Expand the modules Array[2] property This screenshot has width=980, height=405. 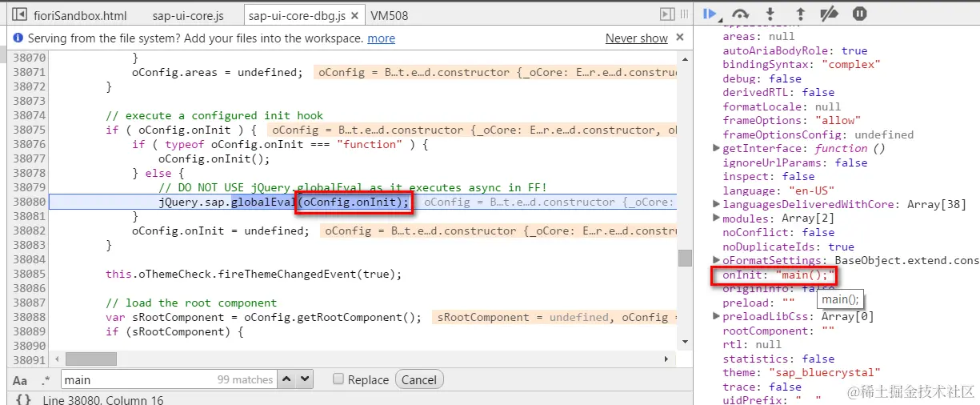coord(717,219)
